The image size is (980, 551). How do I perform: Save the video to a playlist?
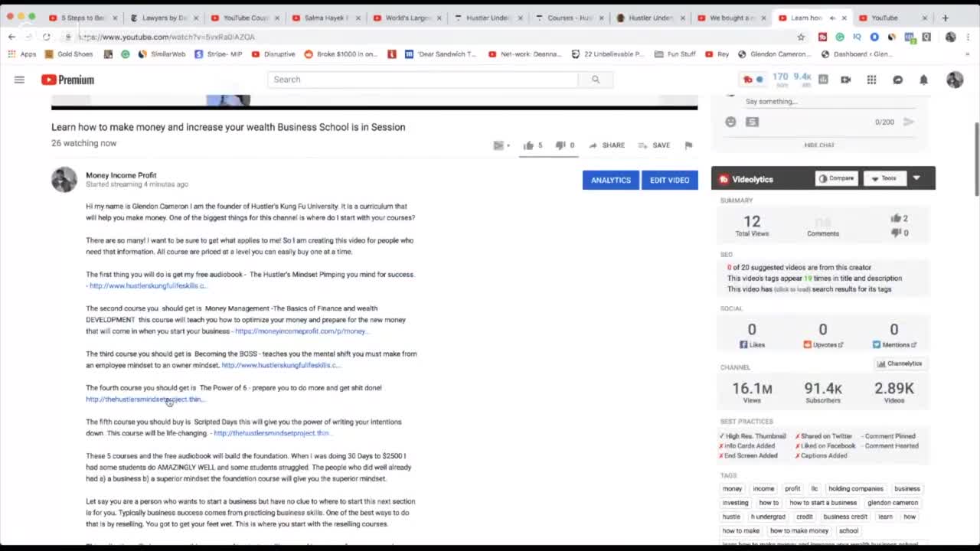(x=654, y=145)
